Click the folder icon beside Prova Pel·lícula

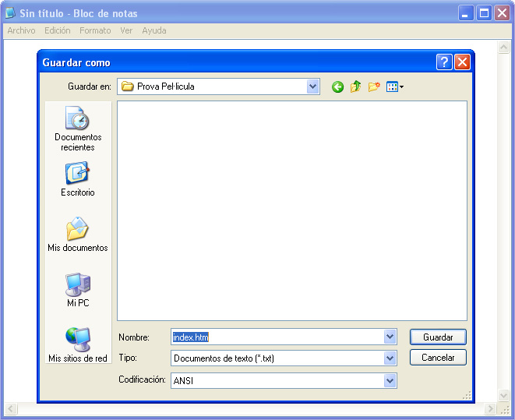[x=128, y=86]
